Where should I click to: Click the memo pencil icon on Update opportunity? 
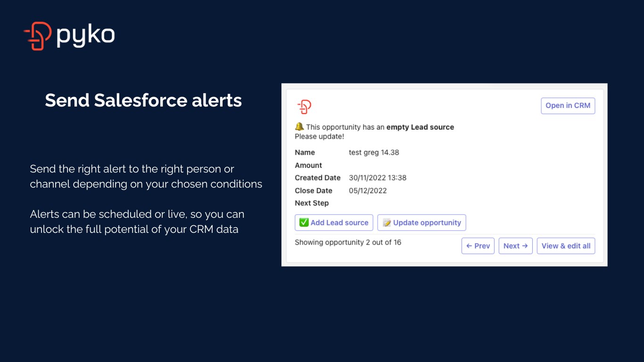point(387,222)
